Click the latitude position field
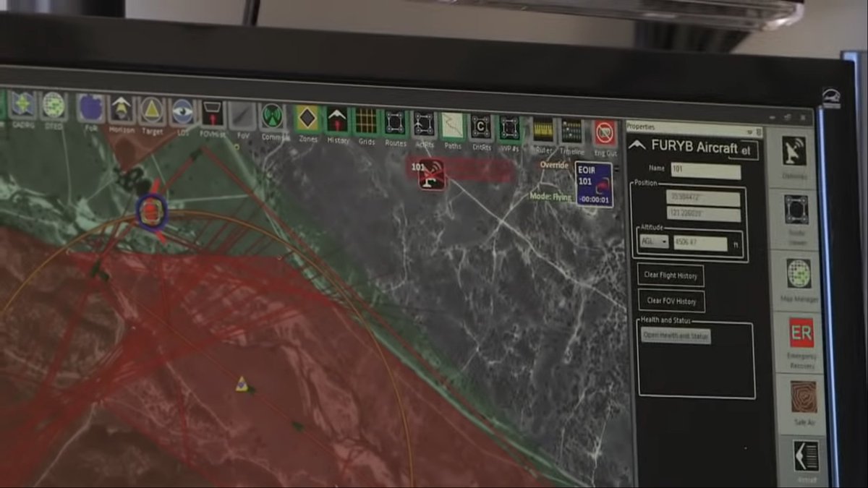 pyautogui.click(x=703, y=199)
